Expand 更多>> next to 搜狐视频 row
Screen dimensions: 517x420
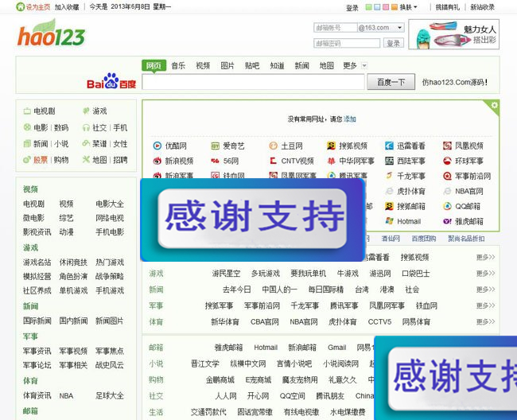pos(485,257)
